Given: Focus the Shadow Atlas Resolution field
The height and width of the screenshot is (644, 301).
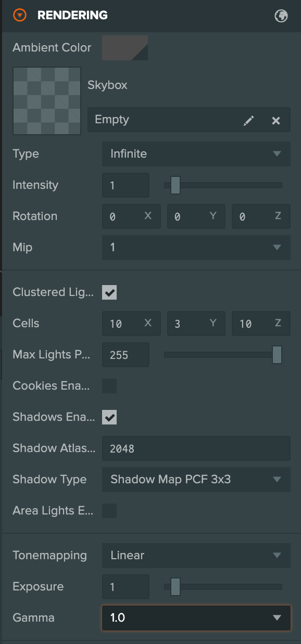Looking at the screenshot, I should click(196, 448).
